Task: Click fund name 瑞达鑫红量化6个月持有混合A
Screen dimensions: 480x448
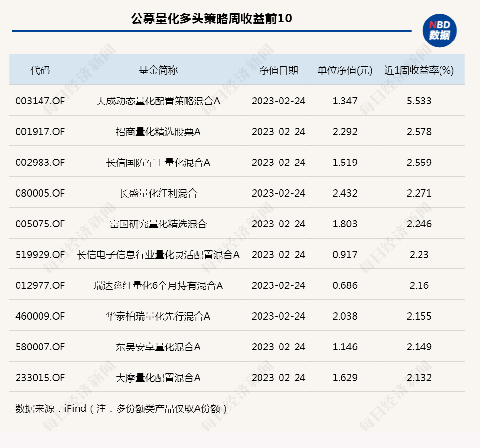Action: click(x=158, y=285)
